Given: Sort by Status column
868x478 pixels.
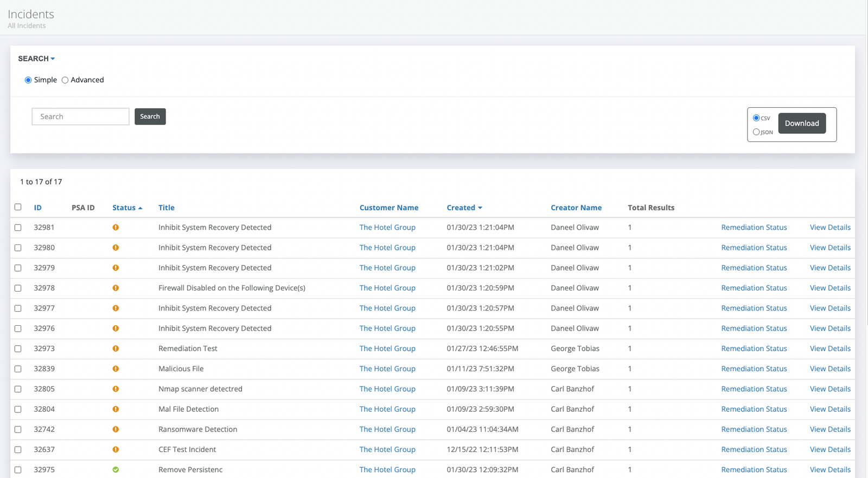Looking at the screenshot, I should (127, 208).
